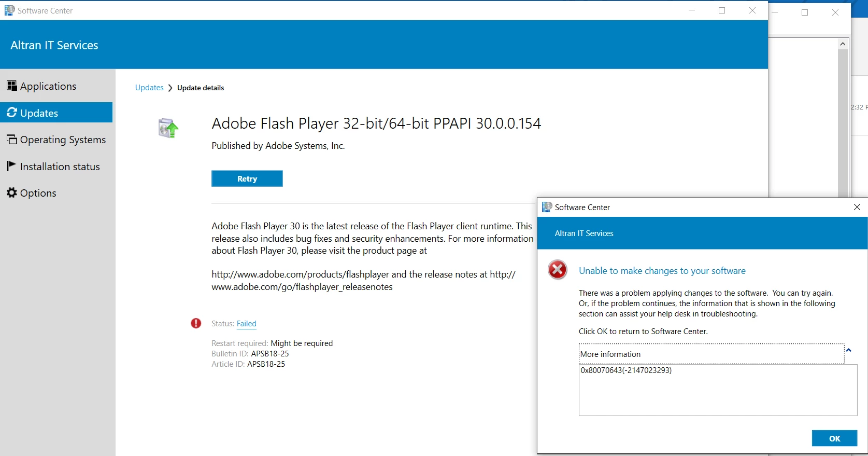868x456 pixels.
Task: Click the Updates refresh icon
Action: click(x=11, y=113)
